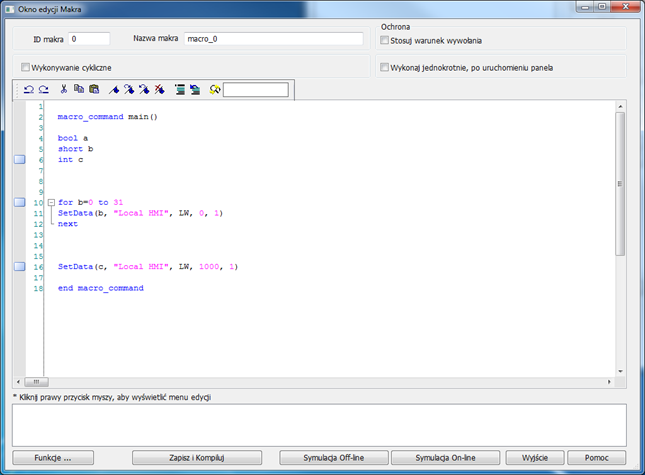Viewport: 645px width, 475px height.
Task: Click the toolbar search text box
Action: click(x=256, y=90)
